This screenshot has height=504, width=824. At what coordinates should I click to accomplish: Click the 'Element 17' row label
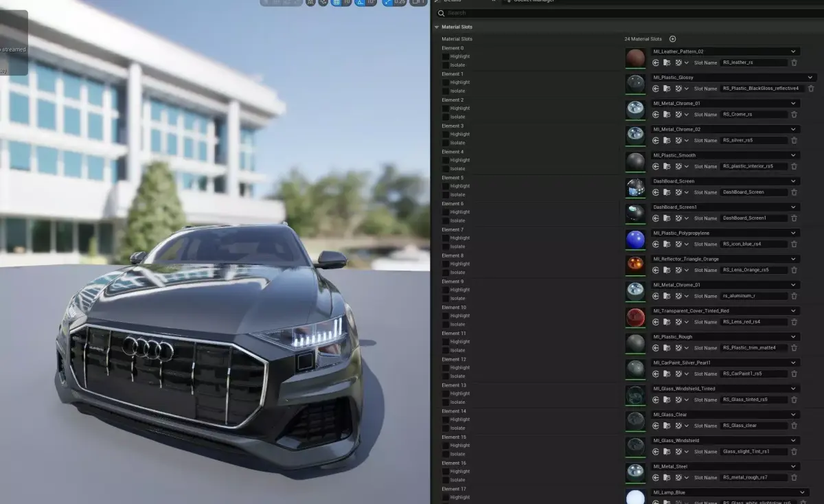coord(454,489)
